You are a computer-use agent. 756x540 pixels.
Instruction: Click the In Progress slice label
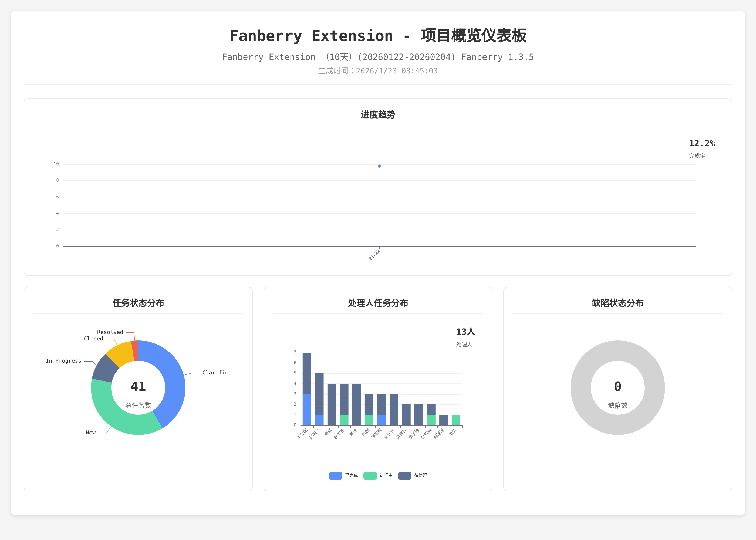[63, 361]
